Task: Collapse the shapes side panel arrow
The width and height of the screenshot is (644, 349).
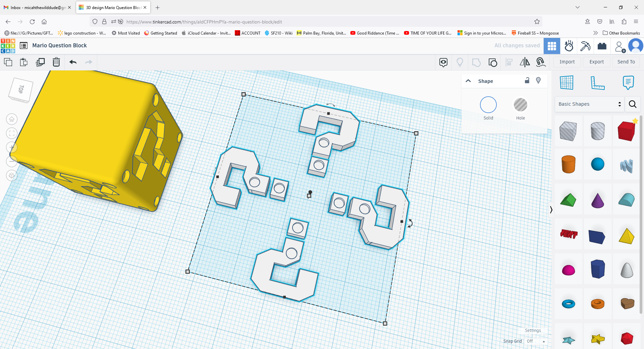Action: click(x=551, y=210)
